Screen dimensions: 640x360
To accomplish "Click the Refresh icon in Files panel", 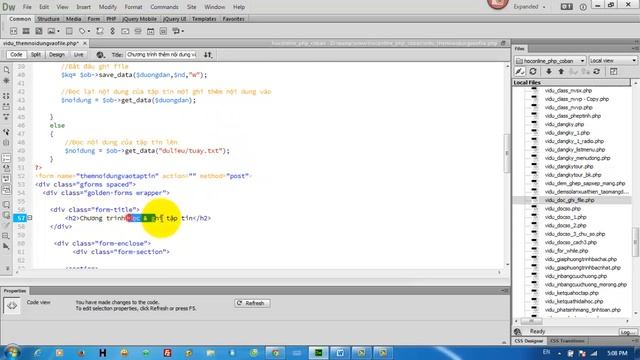I will [533, 72].
